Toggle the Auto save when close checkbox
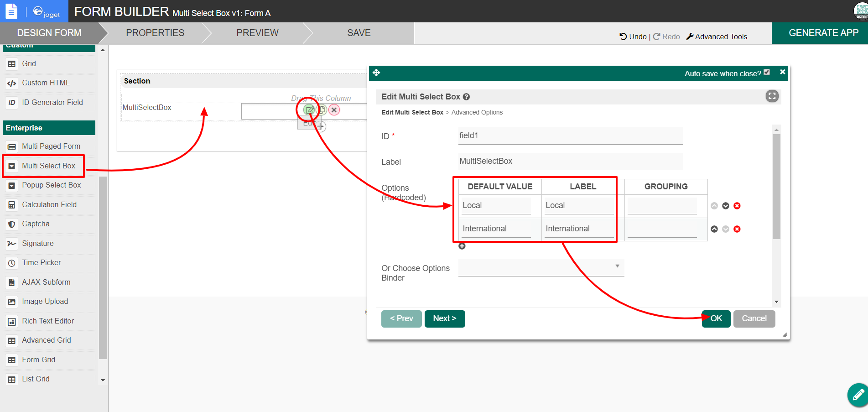 click(x=767, y=73)
